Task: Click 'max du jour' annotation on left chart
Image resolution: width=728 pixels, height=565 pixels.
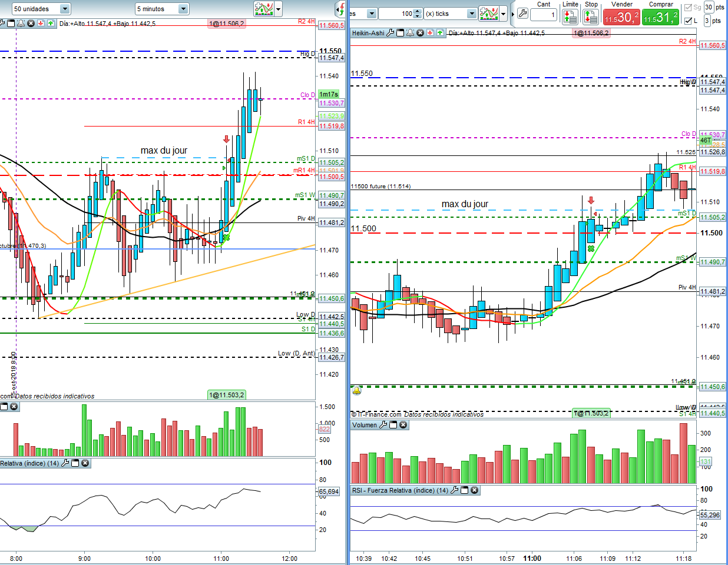Action: coord(164,151)
